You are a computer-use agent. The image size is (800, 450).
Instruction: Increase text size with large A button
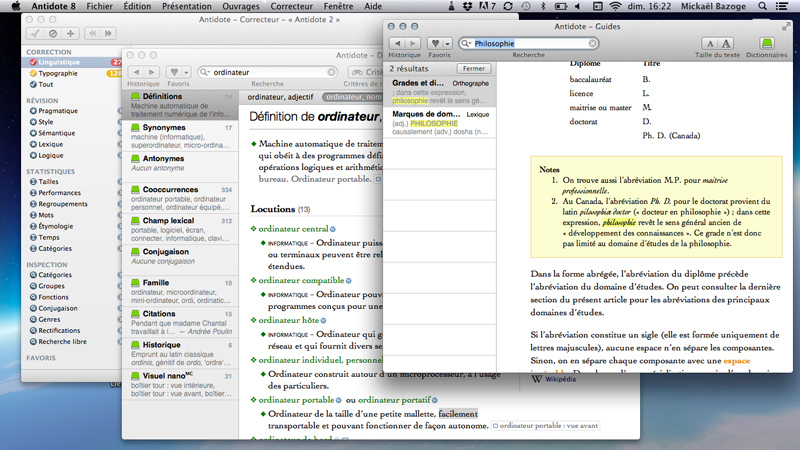(x=726, y=43)
